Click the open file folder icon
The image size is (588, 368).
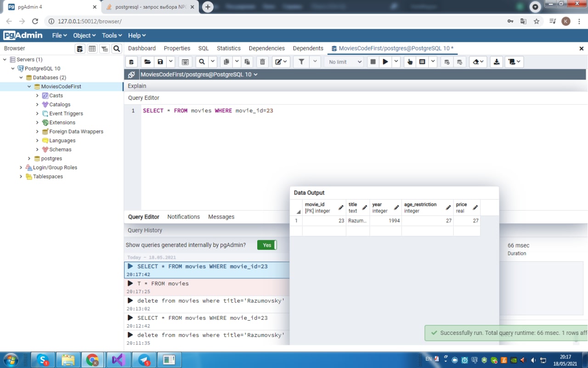147,62
